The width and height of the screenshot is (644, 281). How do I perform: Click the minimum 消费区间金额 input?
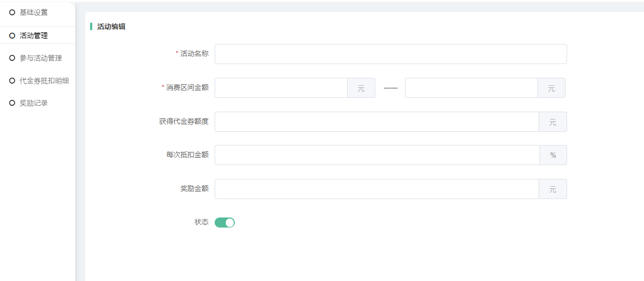[281, 88]
